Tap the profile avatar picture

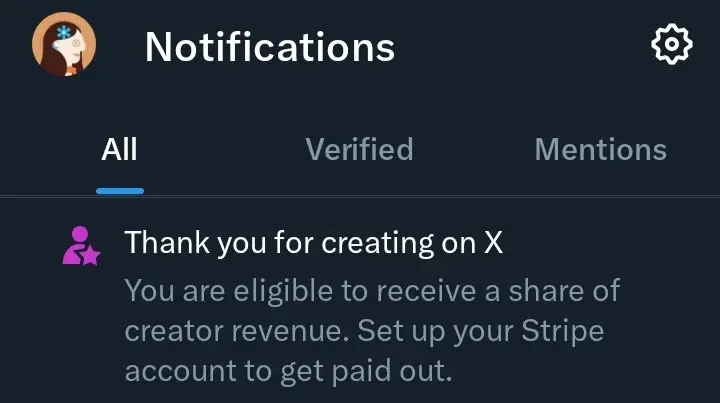pos(64,44)
